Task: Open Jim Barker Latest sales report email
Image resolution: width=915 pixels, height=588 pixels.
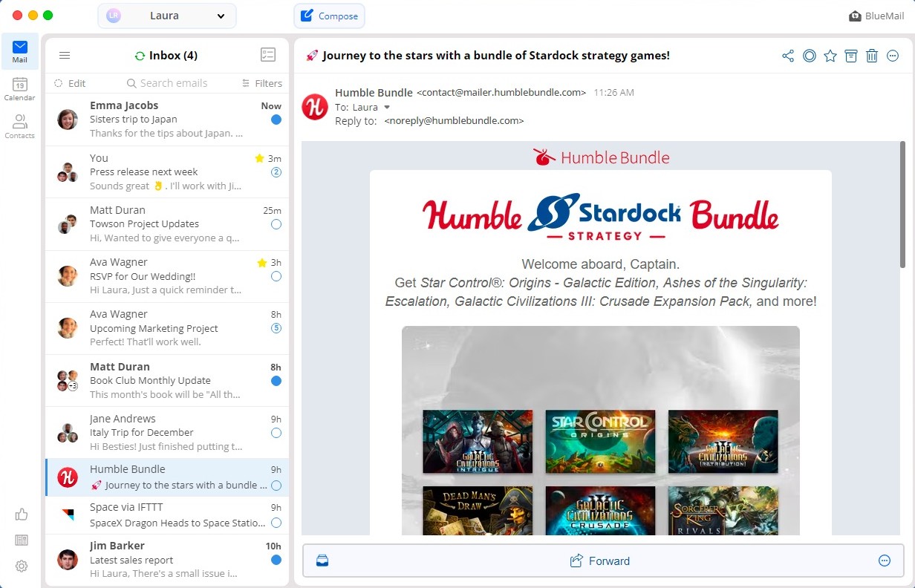Action: click(x=167, y=560)
